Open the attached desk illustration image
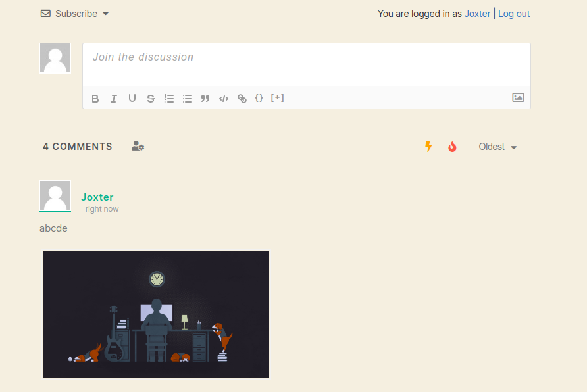587x392 pixels. pyautogui.click(x=156, y=314)
